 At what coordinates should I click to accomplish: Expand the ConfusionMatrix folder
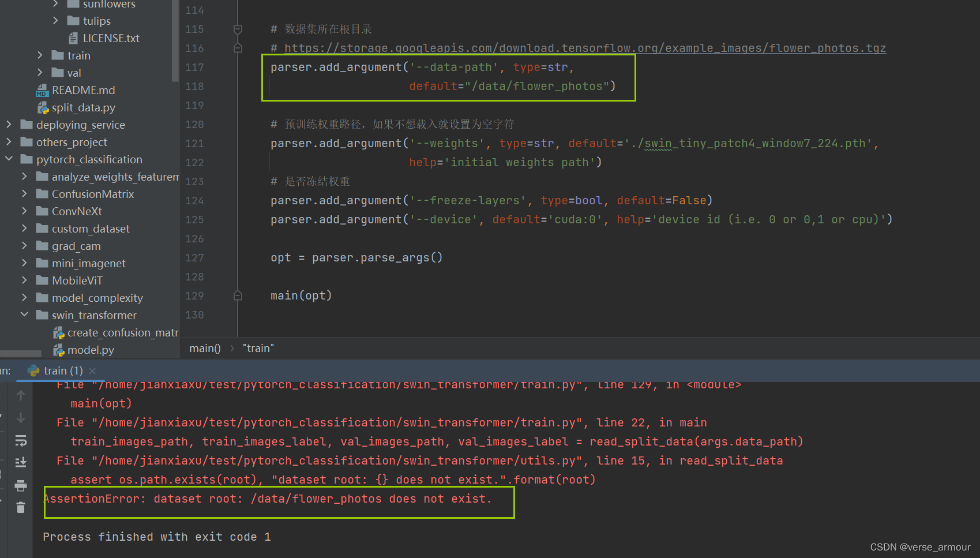click(x=24, y=193)
